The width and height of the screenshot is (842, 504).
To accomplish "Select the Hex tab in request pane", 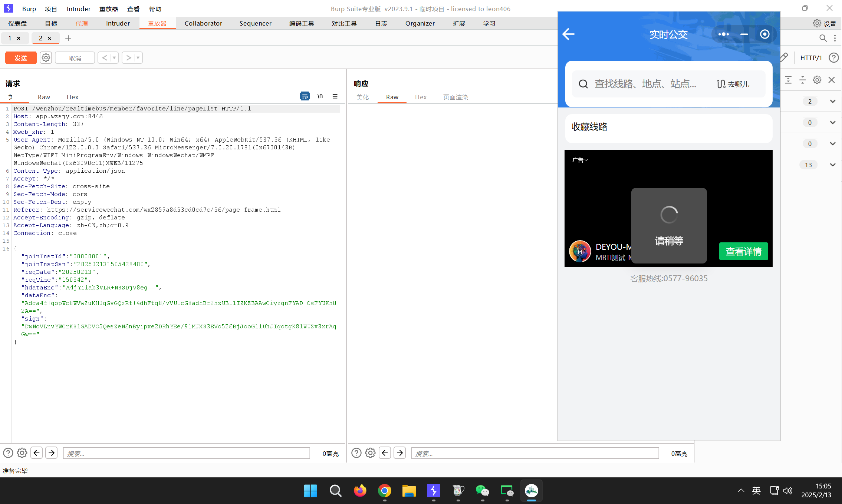I will point(72,97).
